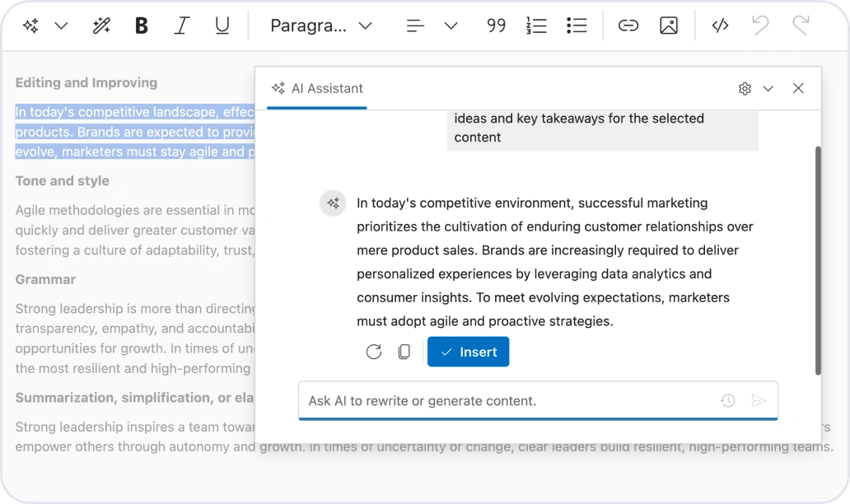850x504 pixels.
Task: Close the AI Assistant panel
Action: pyautogui.click(x=798, y=88)
